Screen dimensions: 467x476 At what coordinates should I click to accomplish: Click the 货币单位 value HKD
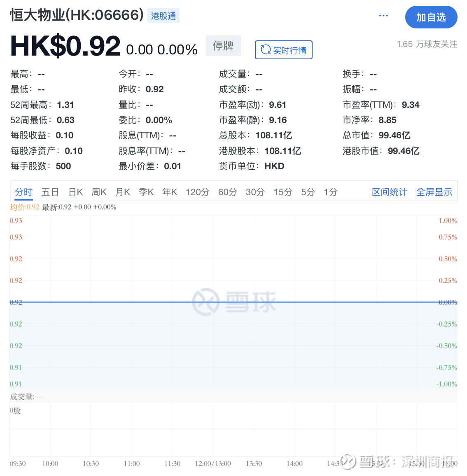274,166
